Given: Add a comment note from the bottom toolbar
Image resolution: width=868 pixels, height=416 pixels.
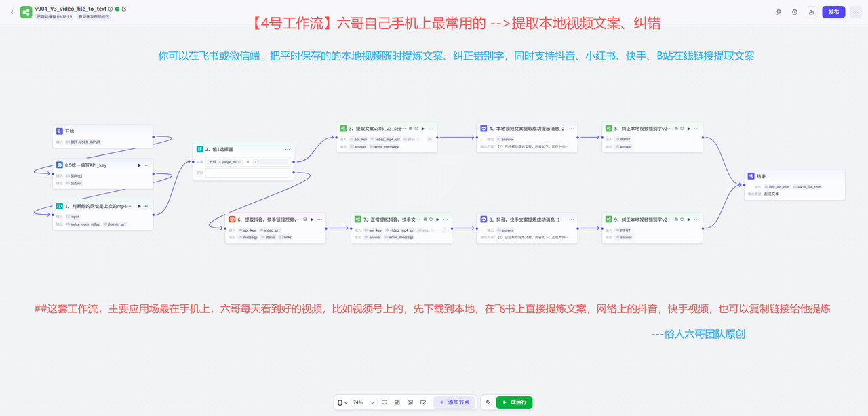Looking at the screenshot, I should 384,402.
